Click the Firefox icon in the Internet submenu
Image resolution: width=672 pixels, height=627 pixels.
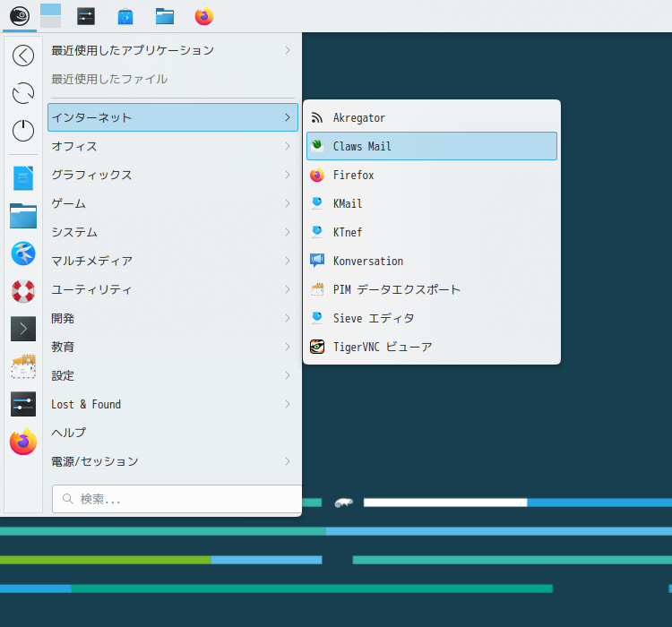click(x=317, y=175)
